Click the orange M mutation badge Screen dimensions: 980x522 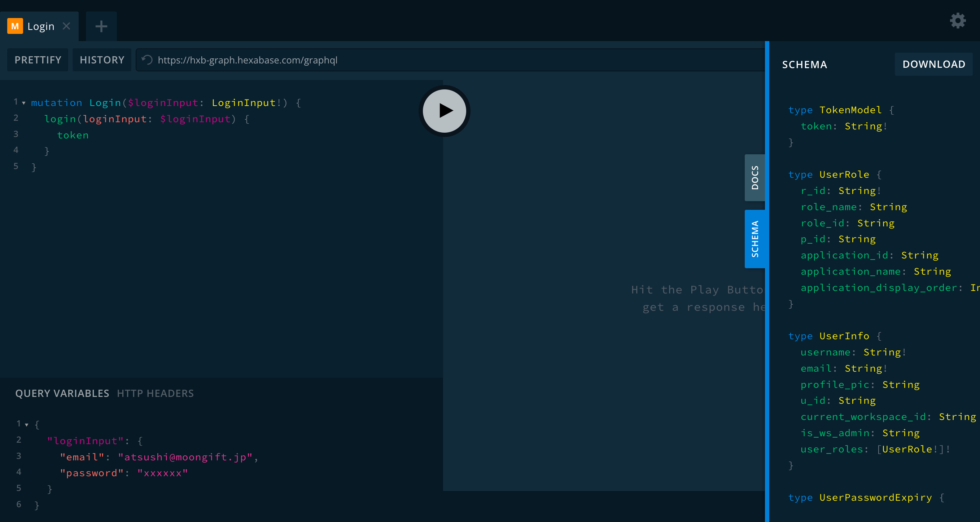pos(15,26)
